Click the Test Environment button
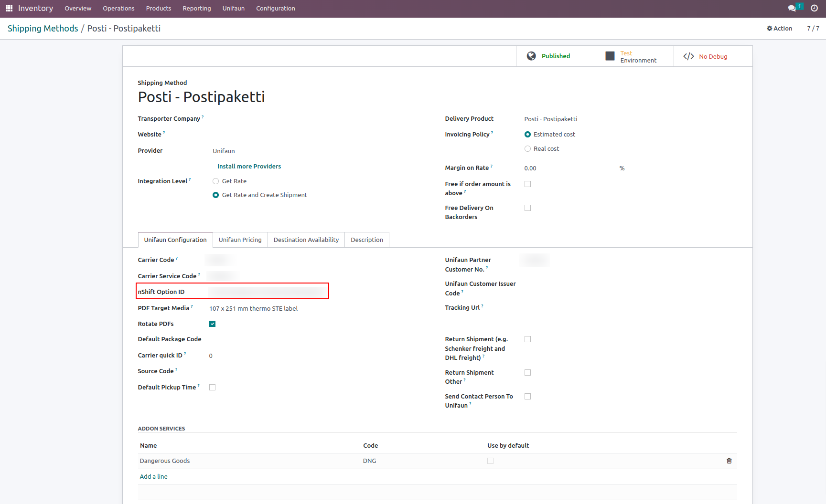 (634, 56)
